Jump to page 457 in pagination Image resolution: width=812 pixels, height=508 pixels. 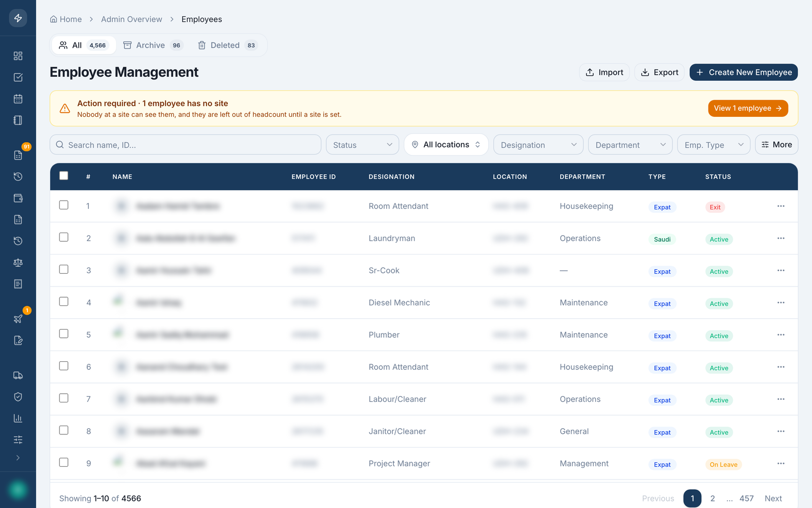[747, 498]
